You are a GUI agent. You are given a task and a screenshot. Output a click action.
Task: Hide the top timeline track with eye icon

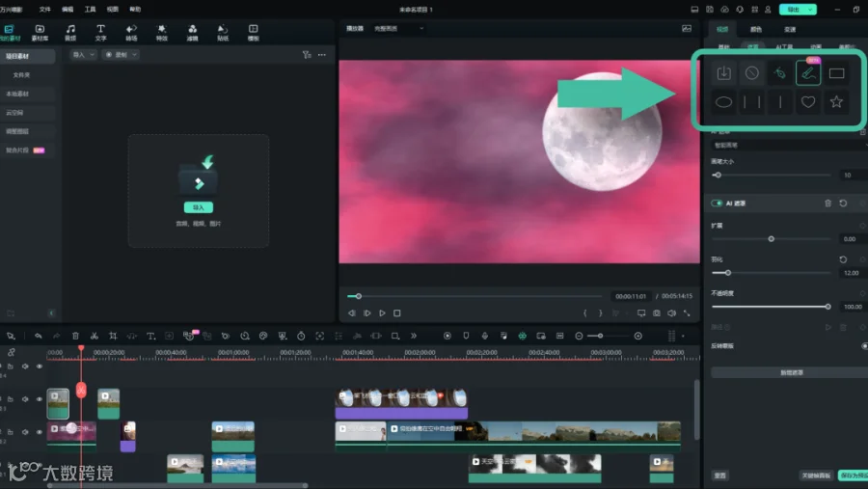pyautogui.click(x=40, y=367)
